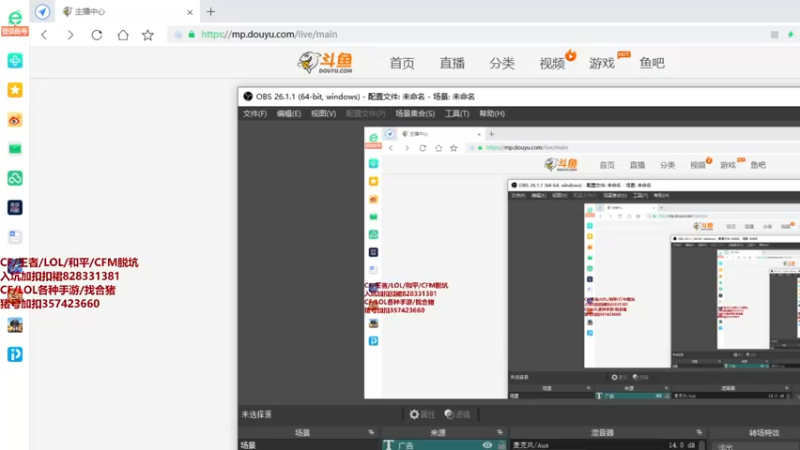Click the grid icon at address bar right
This screenshot has width=800, height=450.
point(774,35)
